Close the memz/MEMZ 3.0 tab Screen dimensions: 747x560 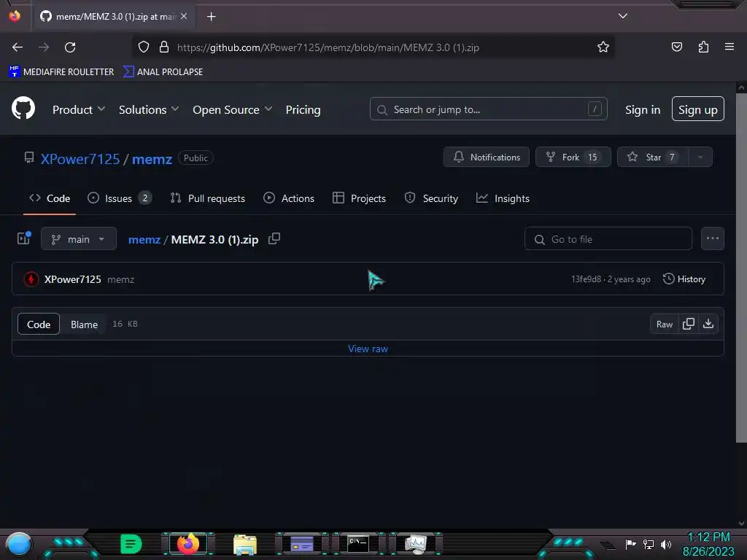point(184,16)
